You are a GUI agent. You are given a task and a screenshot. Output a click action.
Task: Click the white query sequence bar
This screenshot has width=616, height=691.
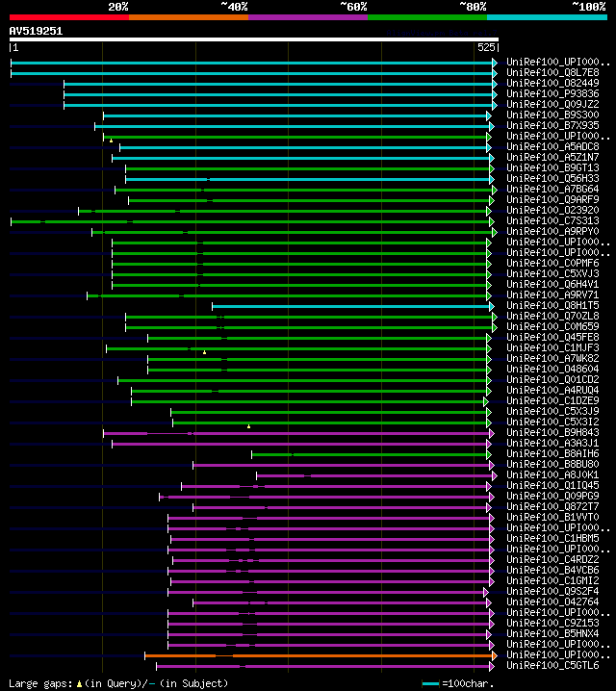click(254, 39)
